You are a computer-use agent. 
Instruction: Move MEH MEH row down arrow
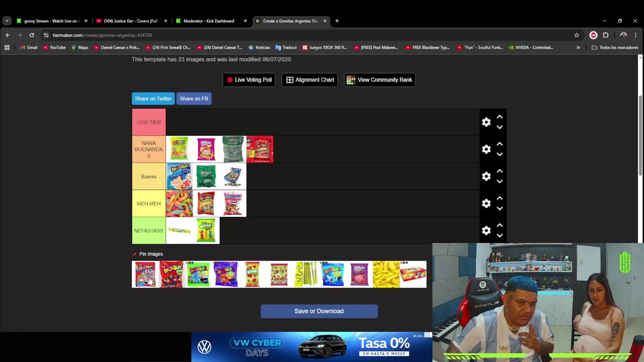coord(500,209)
